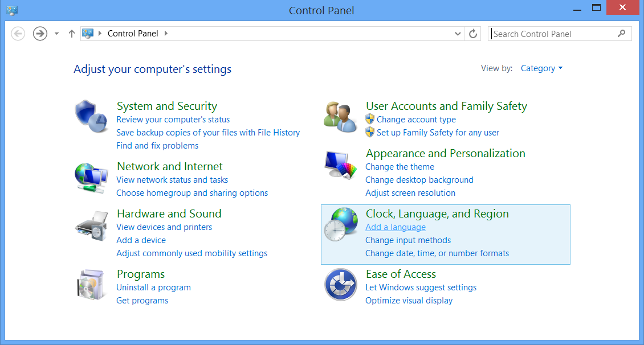The image size is (644, 345).
Task: Click Change the theme
Action: 400,167
